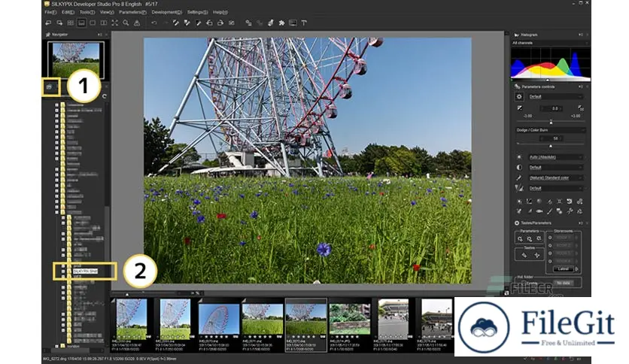
Task: Select the close-up Ferris wheel blue sky thumbnail
Action: click(x=219, y=319)
